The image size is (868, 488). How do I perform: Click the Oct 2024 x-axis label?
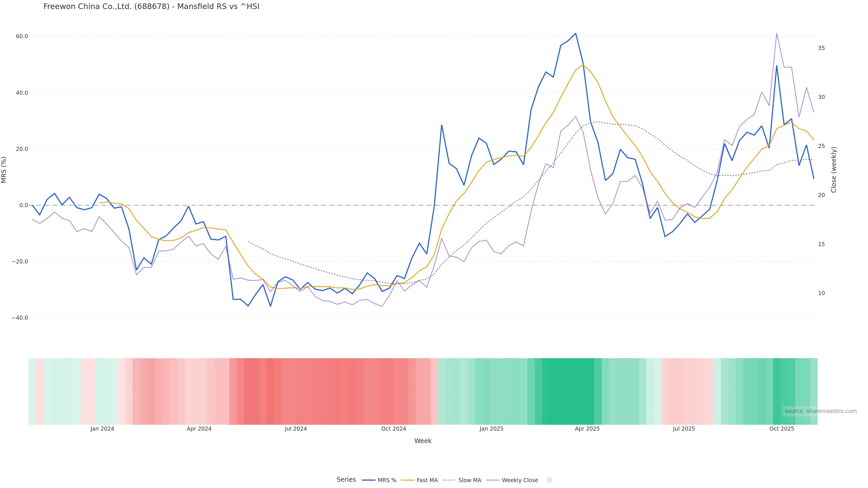click(x=394, y=429)
